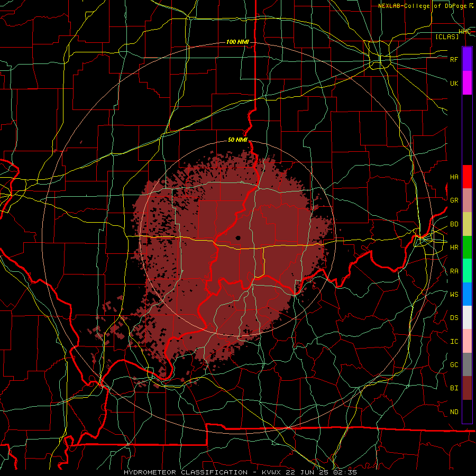This screenshot has width=476, height=476.
Task: Click the ND legend label
Action: pyautogui.click(x=454, y=412)
